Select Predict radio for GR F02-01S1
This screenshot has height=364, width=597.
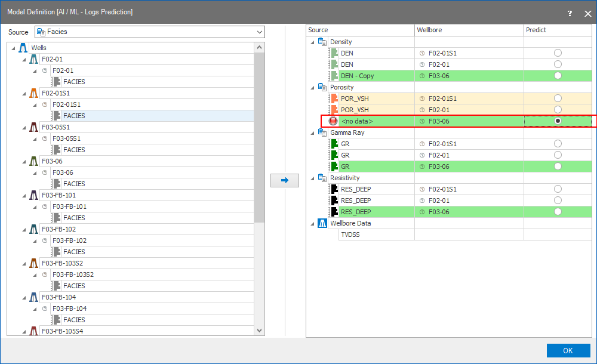coord(558,144)
